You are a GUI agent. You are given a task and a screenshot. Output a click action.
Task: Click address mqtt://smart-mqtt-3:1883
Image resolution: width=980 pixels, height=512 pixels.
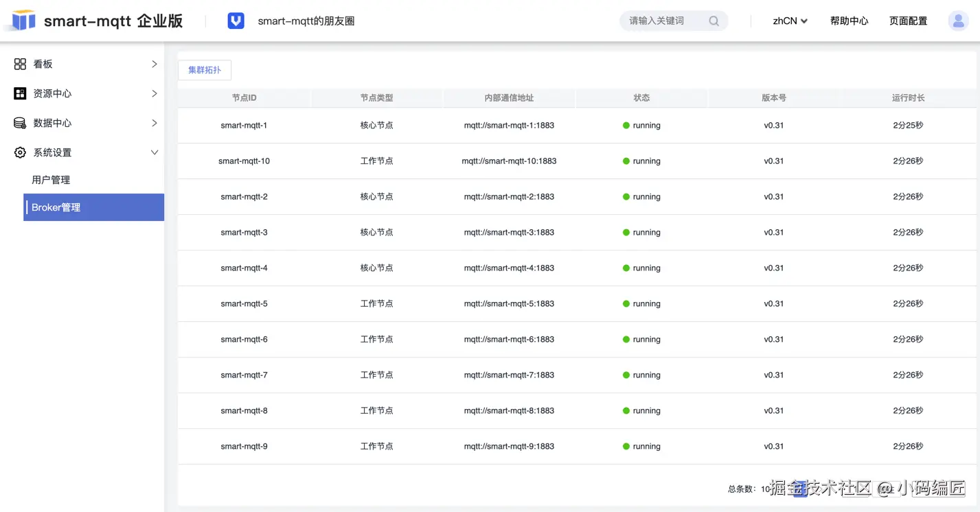click(509, 233)
